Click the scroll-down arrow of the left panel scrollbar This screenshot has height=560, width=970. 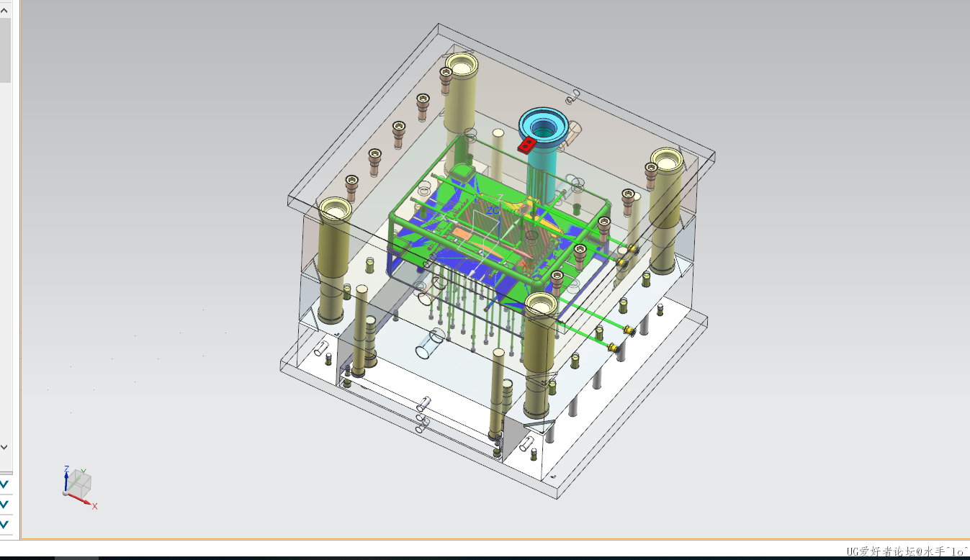(4, 447)
